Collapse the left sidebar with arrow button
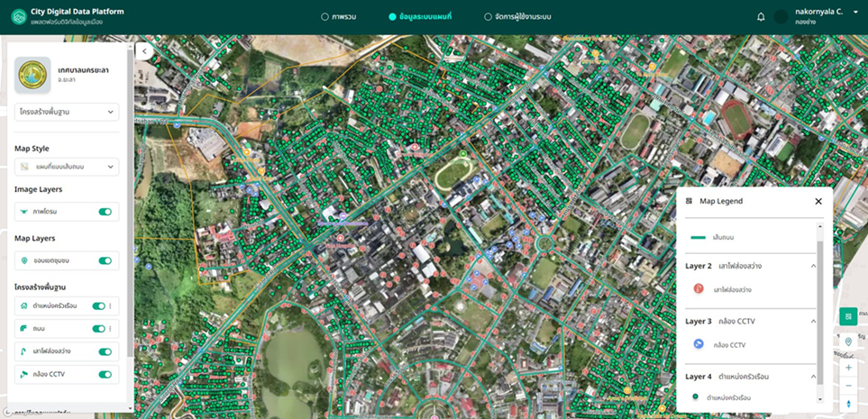Image resolution: width=868 pixels, height=419 pixels. [144, 51]
